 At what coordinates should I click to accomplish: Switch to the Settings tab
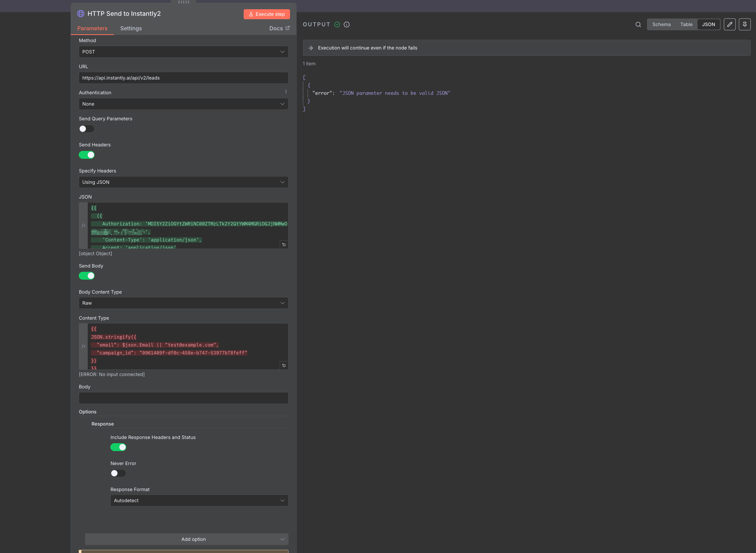pyautogui.click(x=131, y=28)
